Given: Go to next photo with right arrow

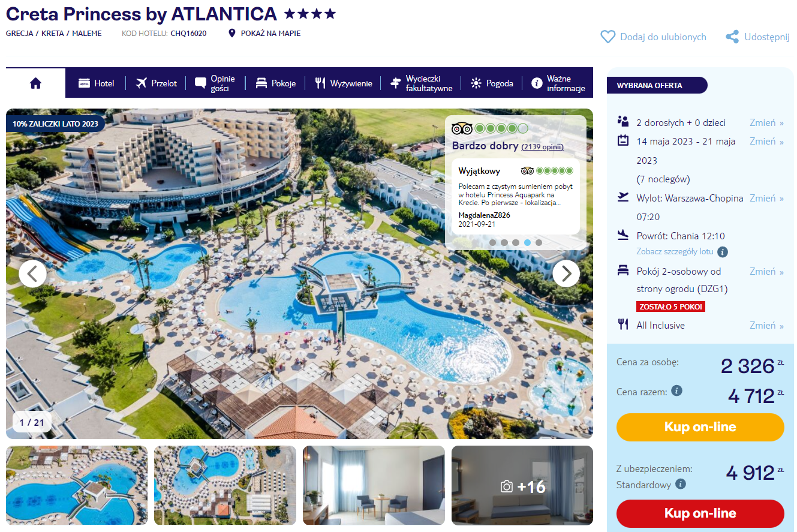Looking at the screenshot, I should click(x=566, y=273).
